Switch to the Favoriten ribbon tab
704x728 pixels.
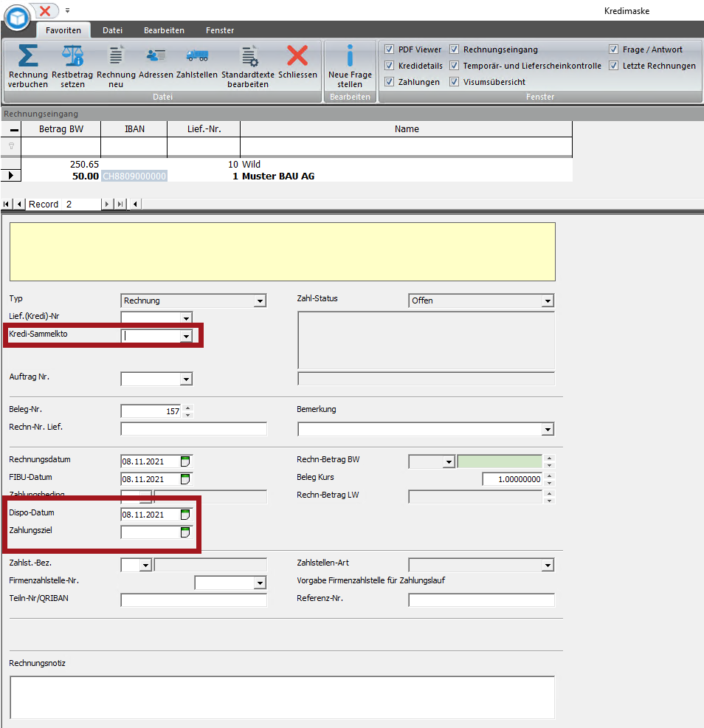63,30
